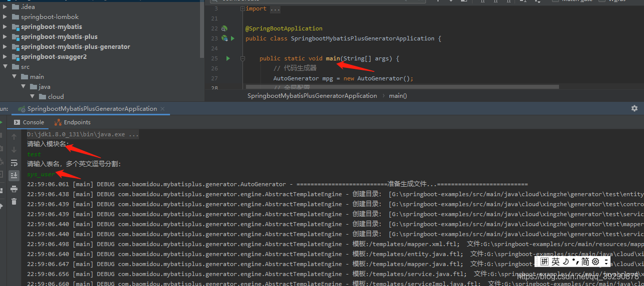Open IME settings gear
The height and width of the screenshot is (286, 644).
[595, 262]
